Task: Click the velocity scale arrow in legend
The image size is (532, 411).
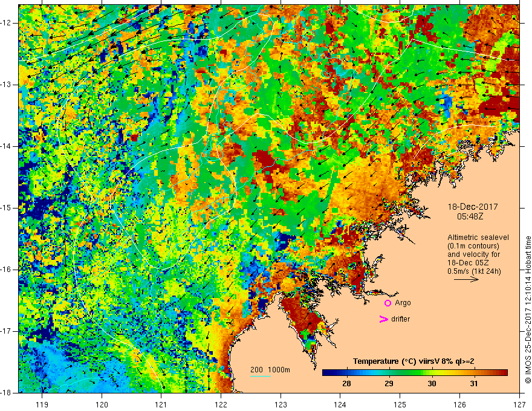Action: (466, 279)
